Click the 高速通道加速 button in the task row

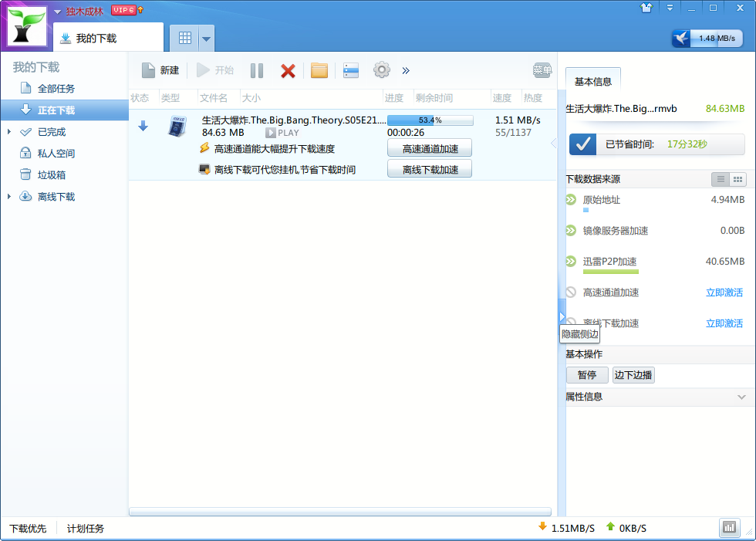430,148
